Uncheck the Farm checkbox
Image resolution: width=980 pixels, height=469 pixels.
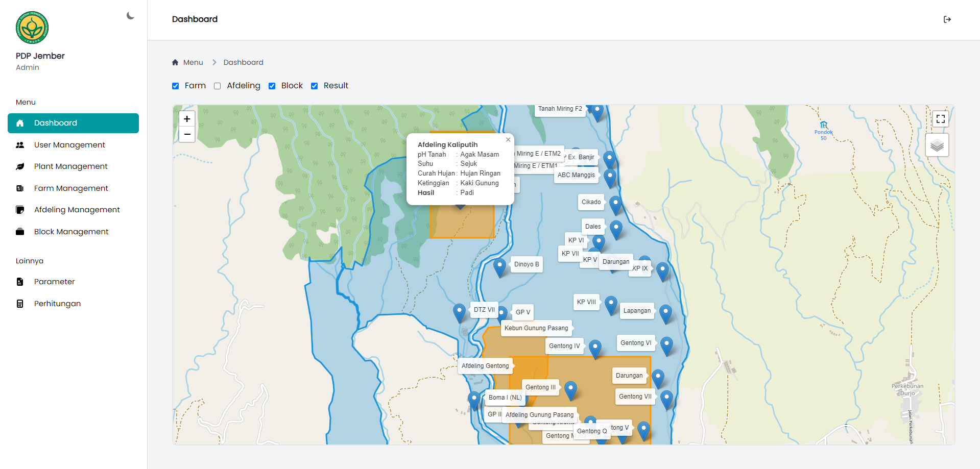pos(176,86)
